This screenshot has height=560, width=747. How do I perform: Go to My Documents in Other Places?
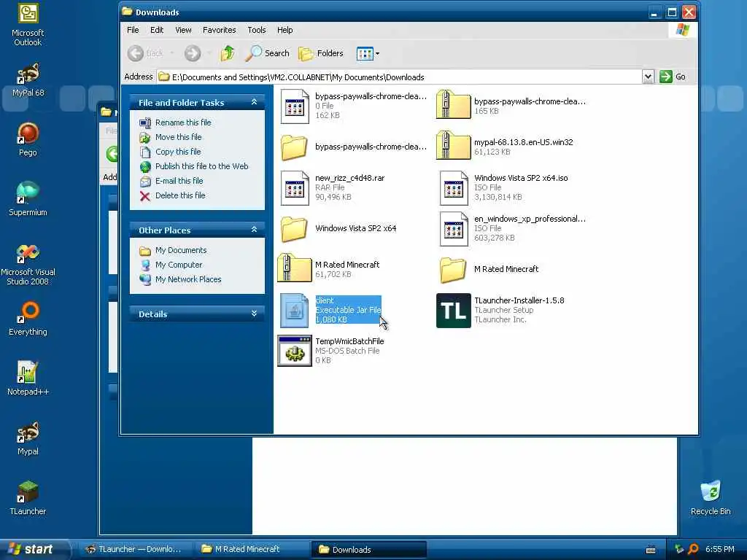[181, 251]
